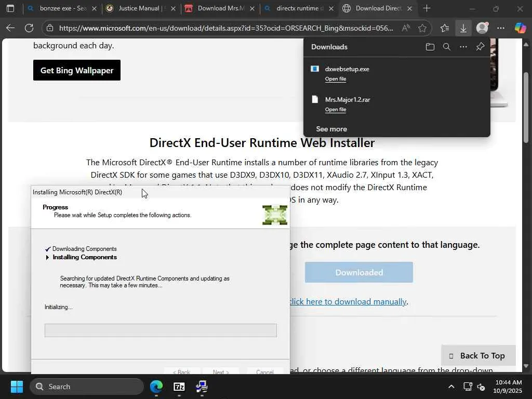Open 7-Zip from the taskbar
This screenshot has height=399, width=532.
179,387
